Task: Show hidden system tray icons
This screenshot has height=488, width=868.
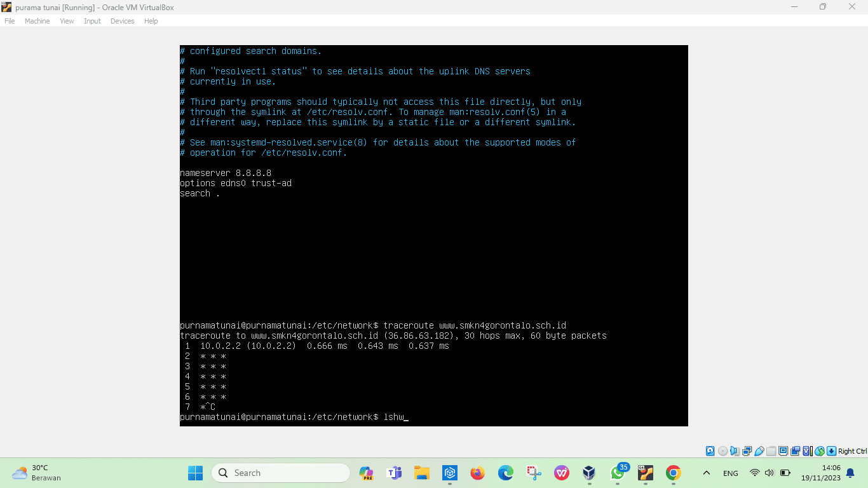Action: tap(706, 473)
